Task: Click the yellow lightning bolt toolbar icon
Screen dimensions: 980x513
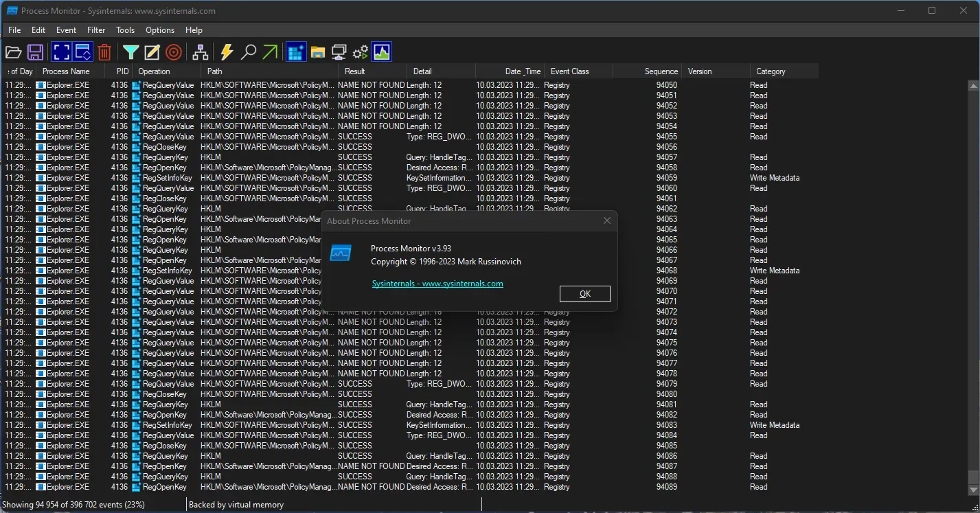Action: pos(227,52)
